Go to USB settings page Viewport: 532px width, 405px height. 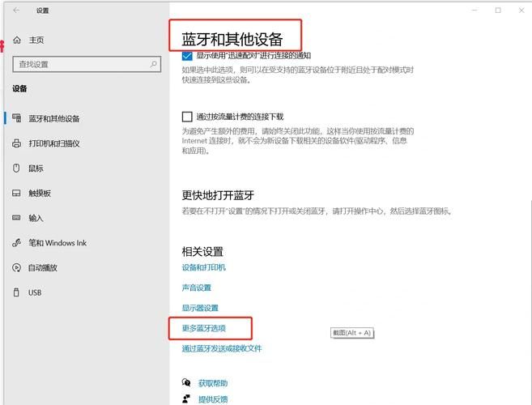coord(35,292)
